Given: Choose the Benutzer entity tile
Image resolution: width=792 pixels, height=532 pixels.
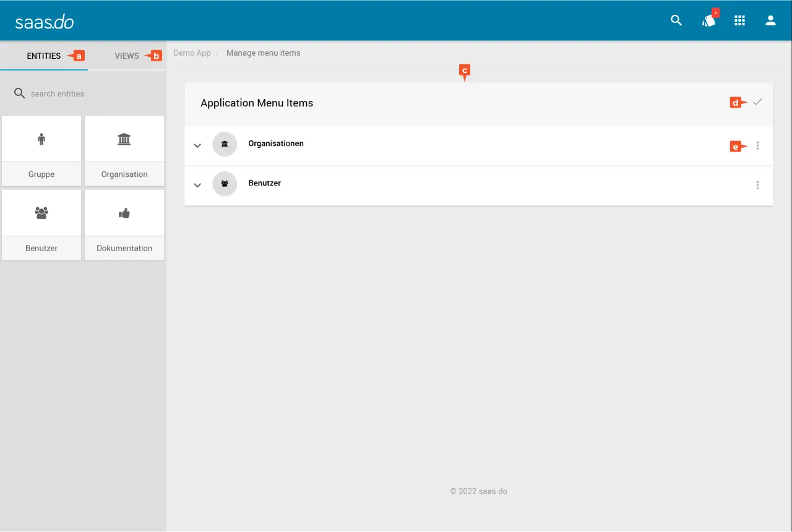Looking at the screenshot, I should [x=41, y=225].
